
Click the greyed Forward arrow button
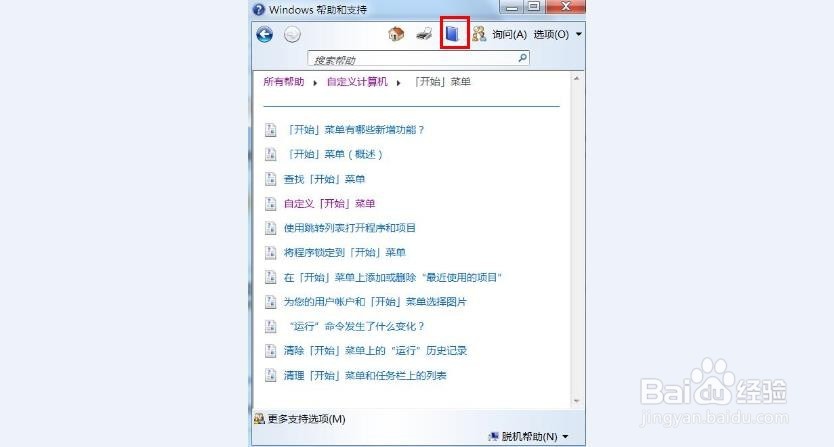(x=292, y=35)
